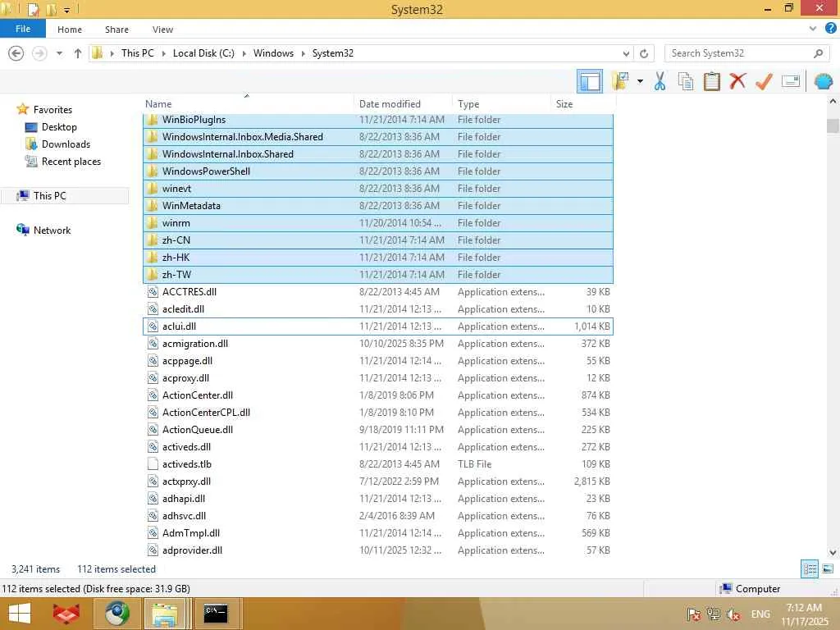The height and width of the screenshot is (630, 840).
Task: Select Downloads in the navigation pane
Action: coord(66,144)
